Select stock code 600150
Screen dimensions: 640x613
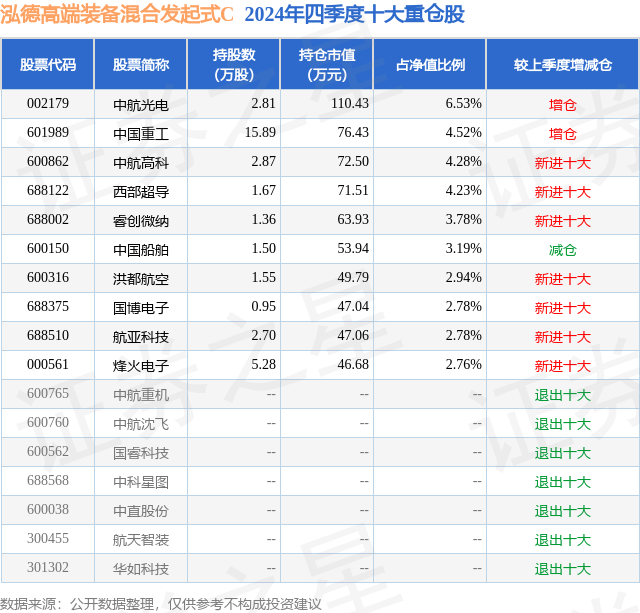48,249
